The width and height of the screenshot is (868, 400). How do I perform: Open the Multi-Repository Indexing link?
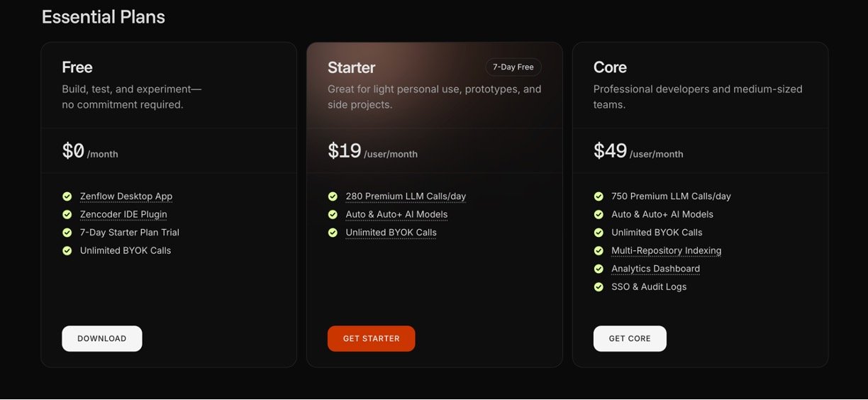[666, 250]
